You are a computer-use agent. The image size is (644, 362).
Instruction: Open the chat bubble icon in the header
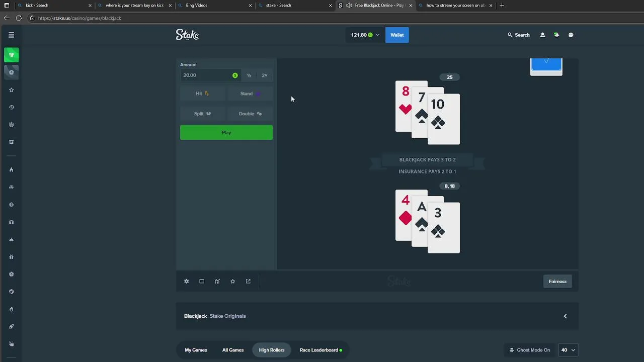point(571,35)
